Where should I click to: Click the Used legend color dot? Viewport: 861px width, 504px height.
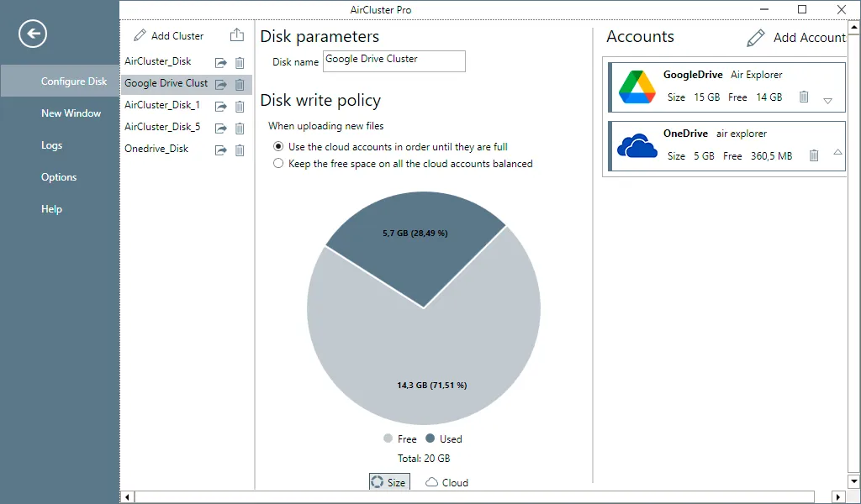click(430, 438)
